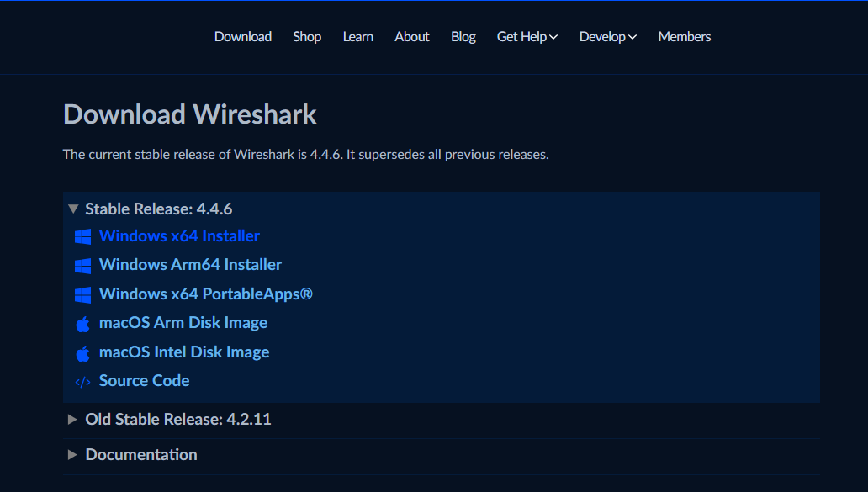Download the Source Code

coord(145,381)
